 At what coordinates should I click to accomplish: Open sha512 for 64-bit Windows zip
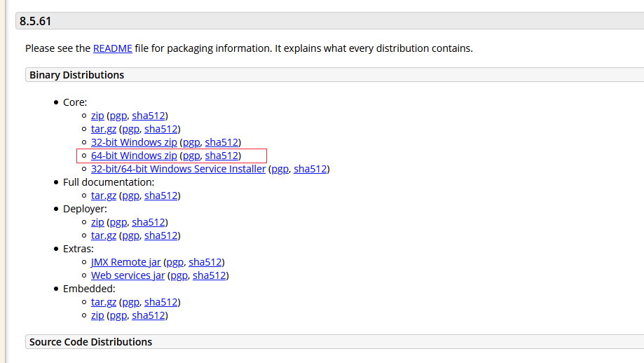(x=221, y=156)
